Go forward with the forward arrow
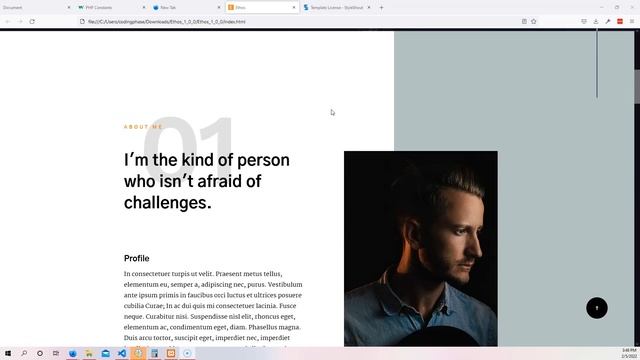The height and width of the screenshot is (360, 640). (x=20, y=21)
